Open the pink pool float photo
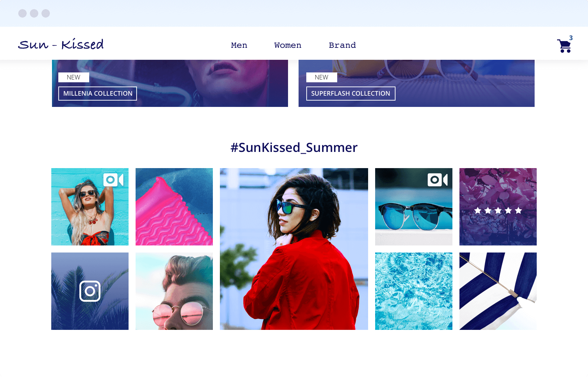The image size is (588, 377). [174, 207]
